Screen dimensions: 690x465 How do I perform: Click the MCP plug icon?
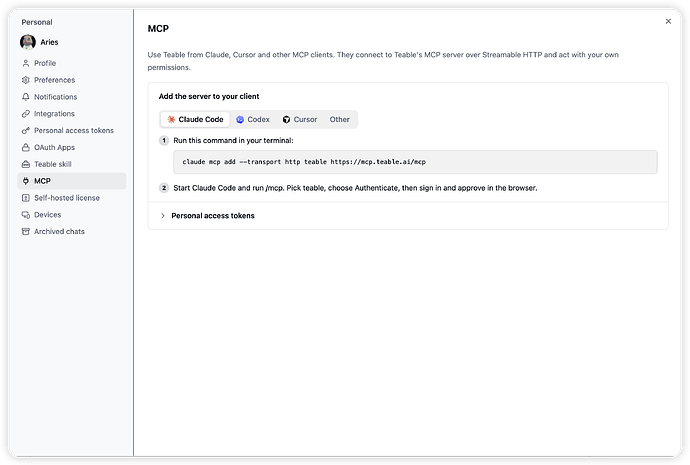(26, 181)
